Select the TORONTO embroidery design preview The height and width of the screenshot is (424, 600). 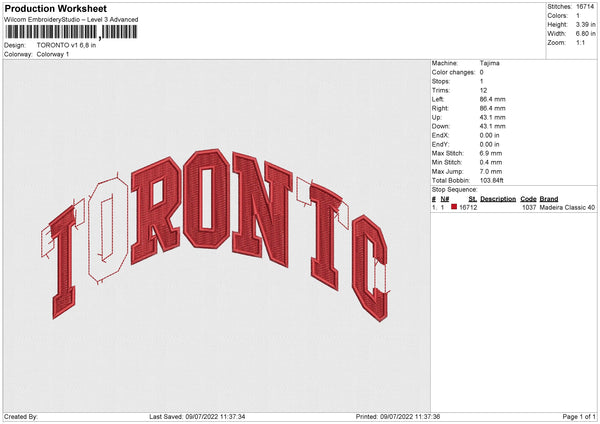point(215,235)
